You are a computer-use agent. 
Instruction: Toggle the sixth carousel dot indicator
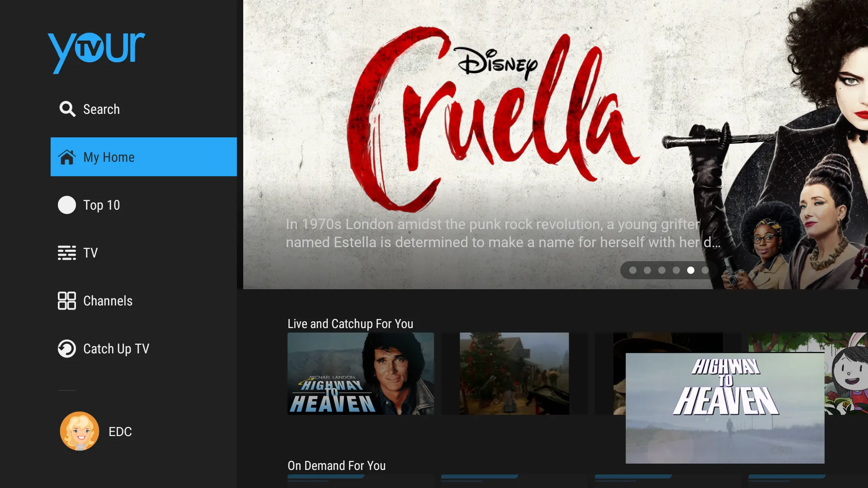click(x=705, y=271)
